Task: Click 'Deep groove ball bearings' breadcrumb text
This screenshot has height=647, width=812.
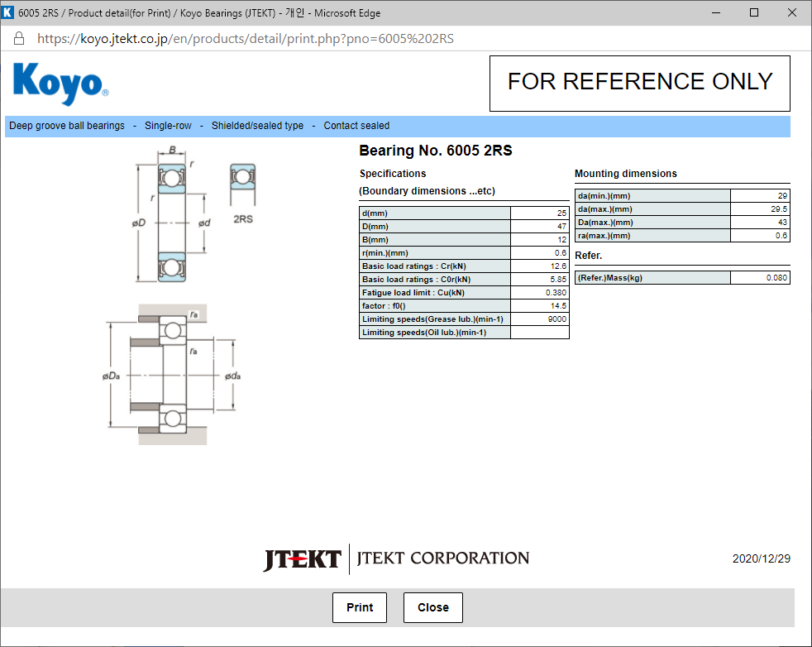Action: click(x=67, y=126)
